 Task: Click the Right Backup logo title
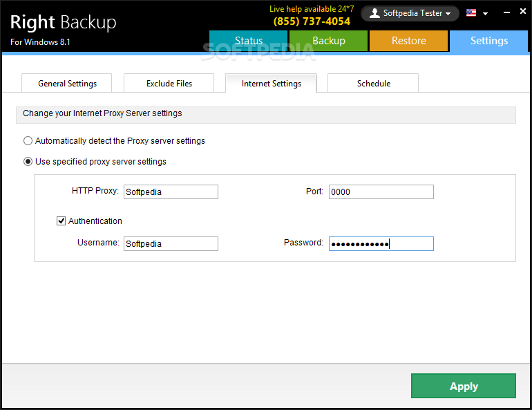(63, 22)
